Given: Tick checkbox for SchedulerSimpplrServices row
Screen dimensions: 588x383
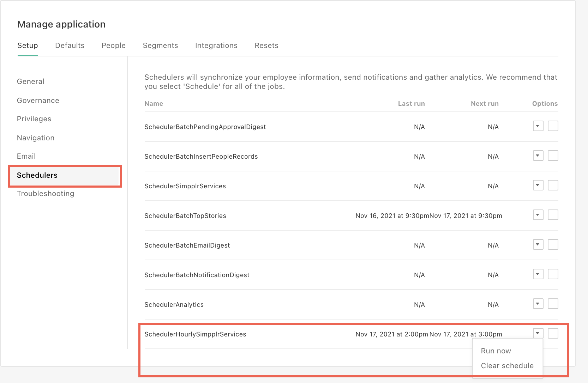Looking at the screenshot, I should click(553, 185).
